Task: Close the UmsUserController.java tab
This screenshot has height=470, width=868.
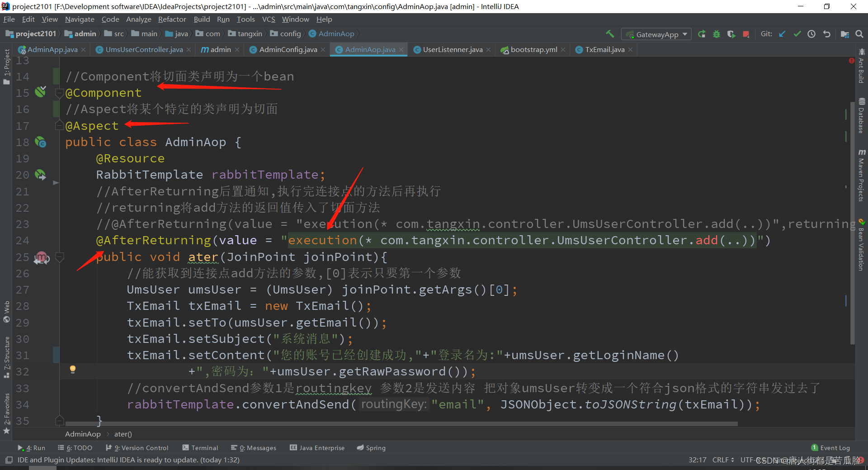Action: (x=189, y=50)
